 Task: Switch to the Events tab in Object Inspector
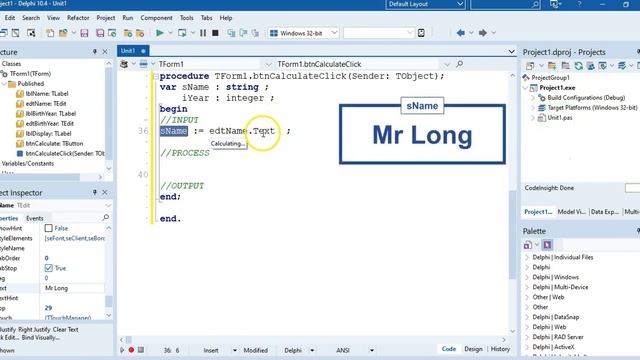[x=35, y=218]
